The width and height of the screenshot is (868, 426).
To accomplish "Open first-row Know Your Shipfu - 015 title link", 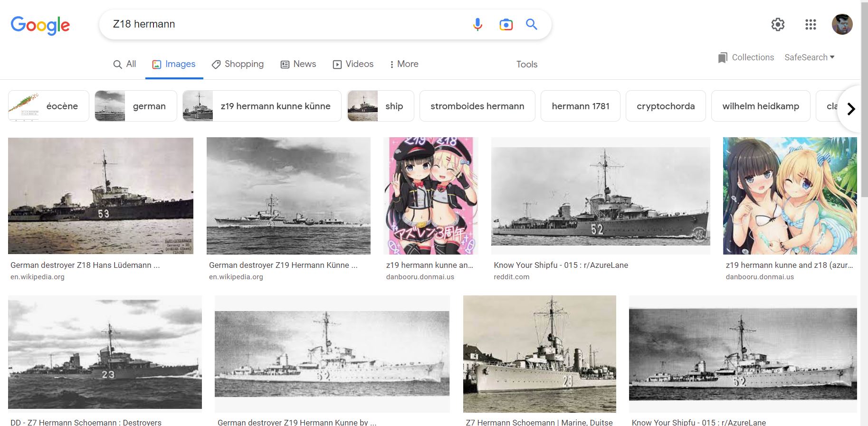I will pyautogui.click(x=561, y=265).
